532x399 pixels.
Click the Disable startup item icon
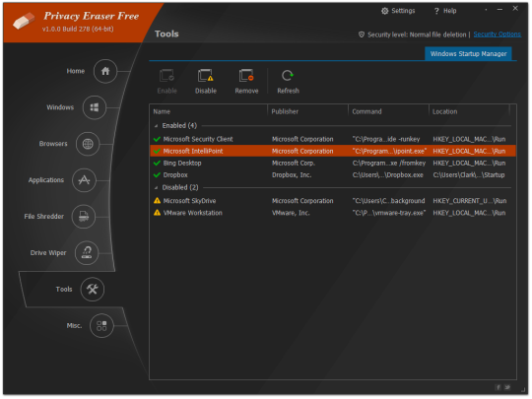pyautogui.click(x=206, y=76)
